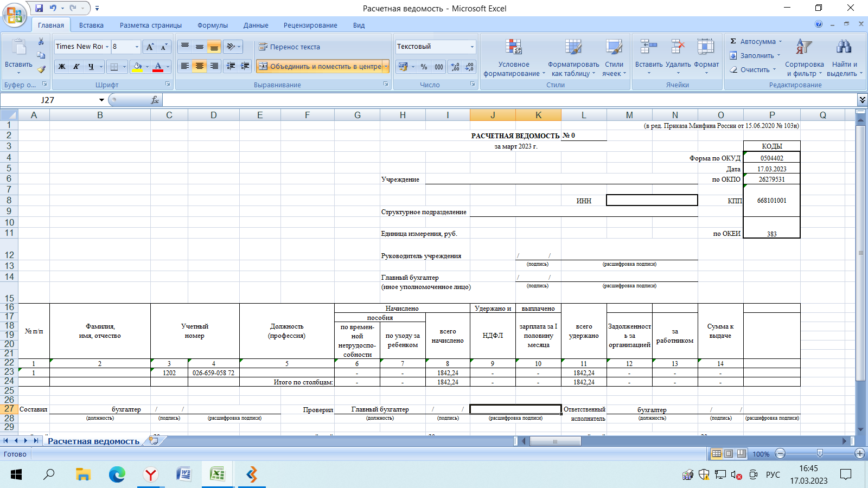
Task: Click the orientation (angled text) icon
Action: click(232, 47)
